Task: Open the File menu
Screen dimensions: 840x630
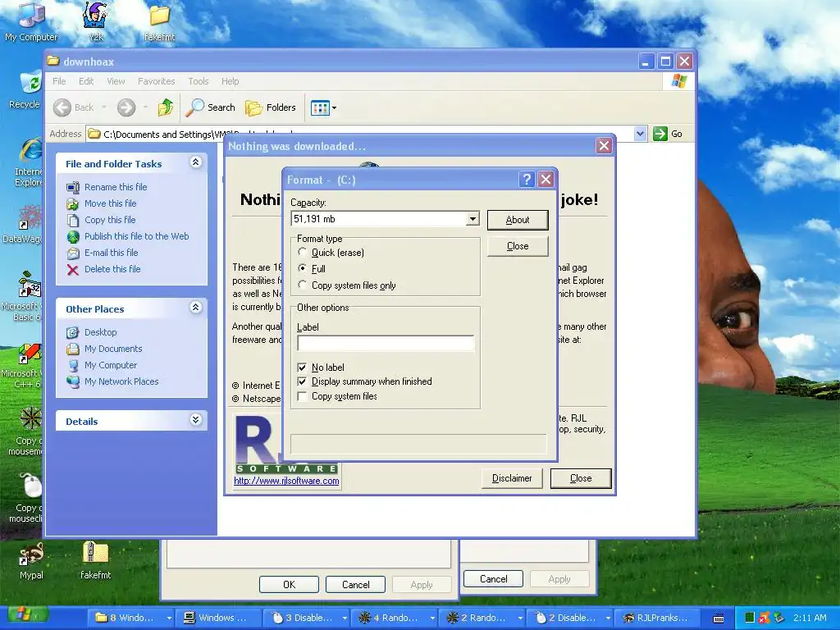Action: [59, 81]
